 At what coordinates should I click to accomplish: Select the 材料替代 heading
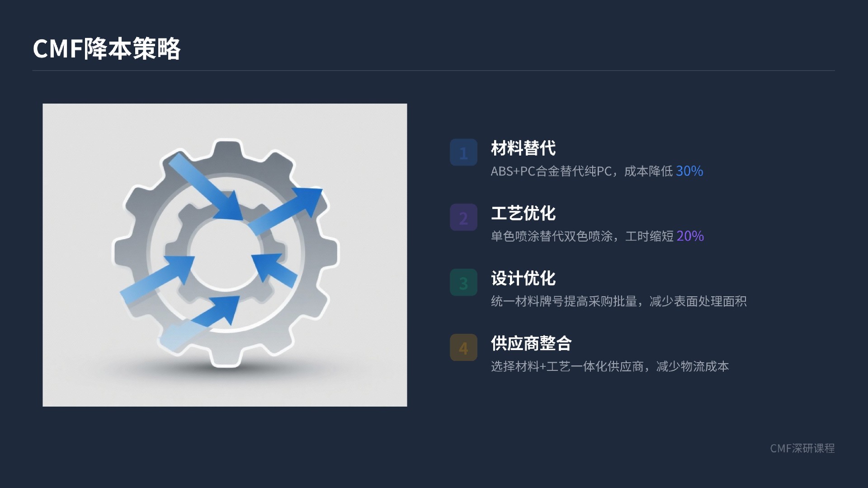[523, 148]
